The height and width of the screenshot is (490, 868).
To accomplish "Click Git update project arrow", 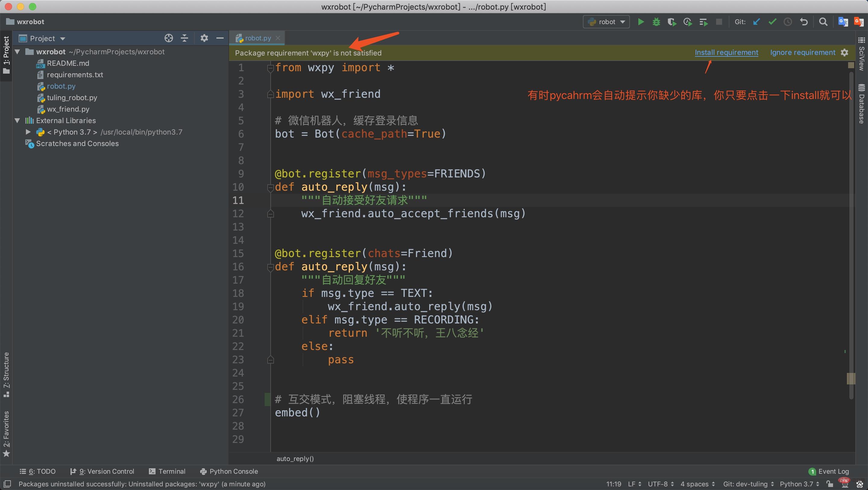I will [756, 22].
